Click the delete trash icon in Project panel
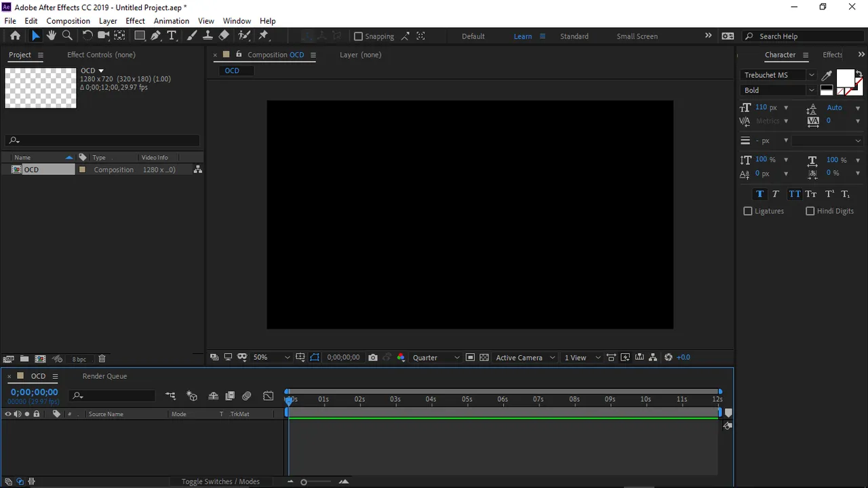Image resolution: width=868 pixels, height=488 pixels. point(102,359)
